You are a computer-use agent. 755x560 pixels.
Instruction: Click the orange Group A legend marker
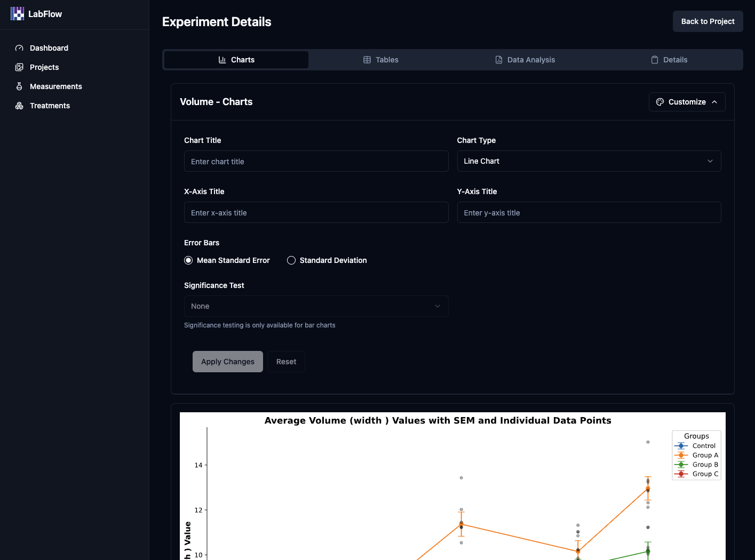point(681,455)
